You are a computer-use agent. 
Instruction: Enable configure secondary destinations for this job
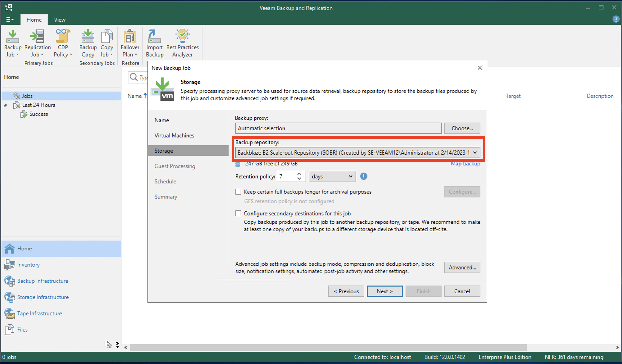click(x=238, y=213)
